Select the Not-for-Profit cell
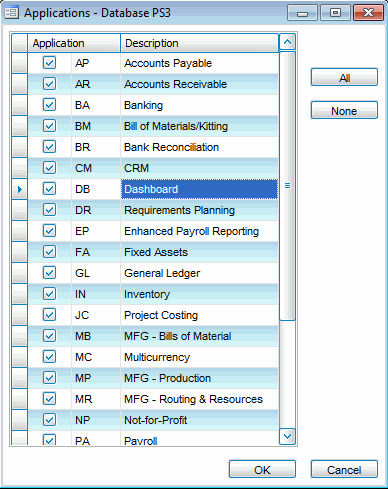This screenshot has width=388, height=489. coord(199,420)
